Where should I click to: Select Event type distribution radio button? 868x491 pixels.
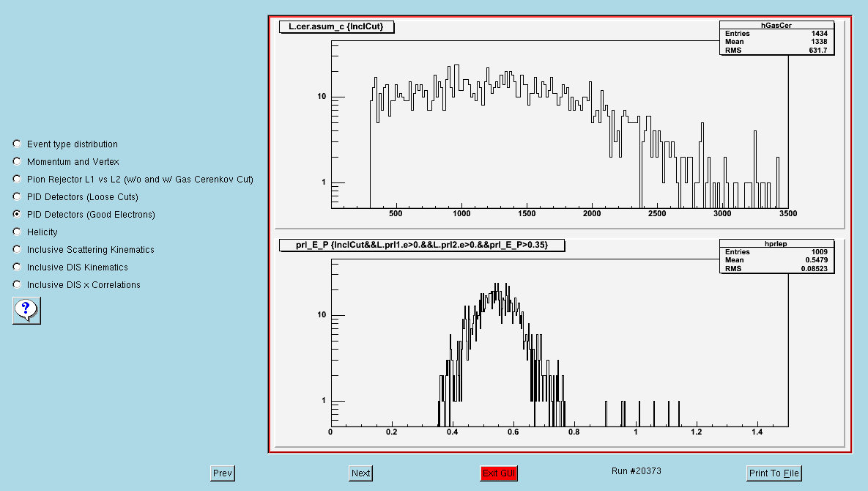coord(17,144)
